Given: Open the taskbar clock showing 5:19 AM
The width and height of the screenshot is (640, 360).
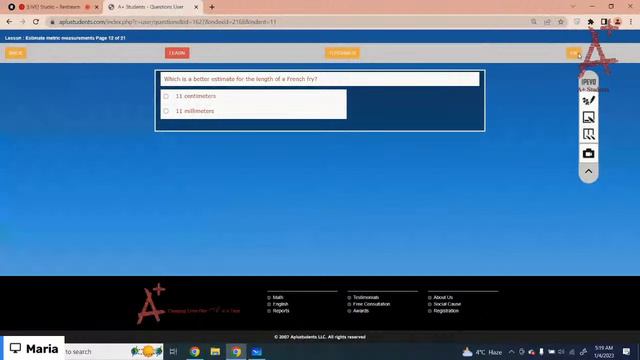Looking at the screenshot, I should 604,352.
